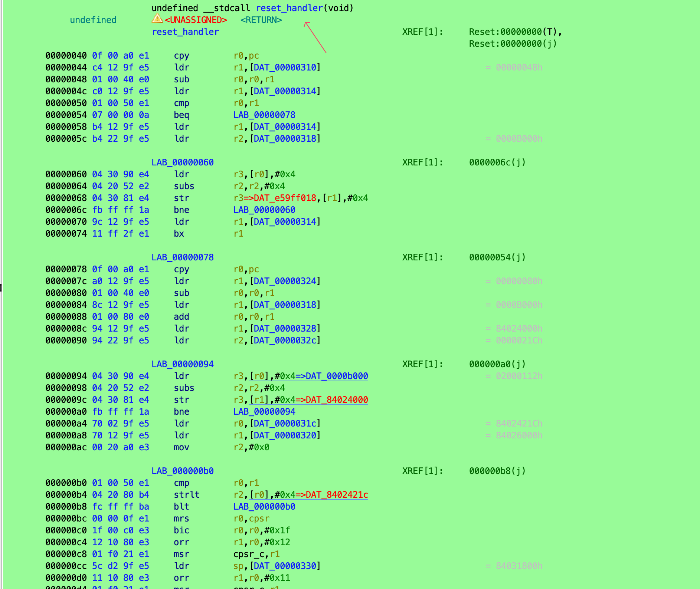Click DAT_00000320 operand
700x589 pixels.
[x=285, y=435]
